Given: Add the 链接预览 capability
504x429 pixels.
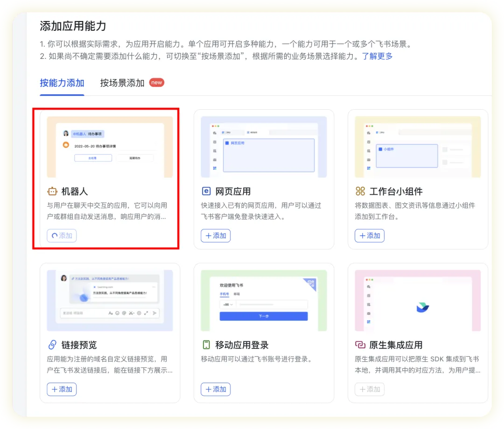Looking at the screenshot, I should (62, 389).
